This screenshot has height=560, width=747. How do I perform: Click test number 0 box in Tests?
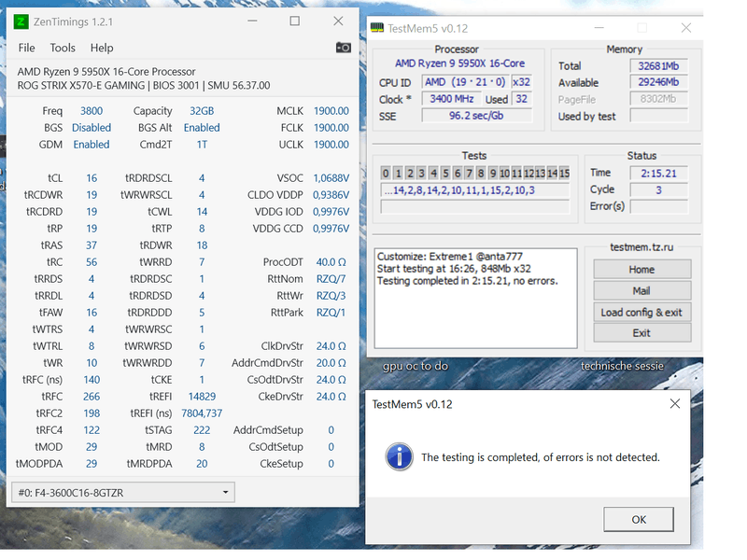tap(386, 173)
